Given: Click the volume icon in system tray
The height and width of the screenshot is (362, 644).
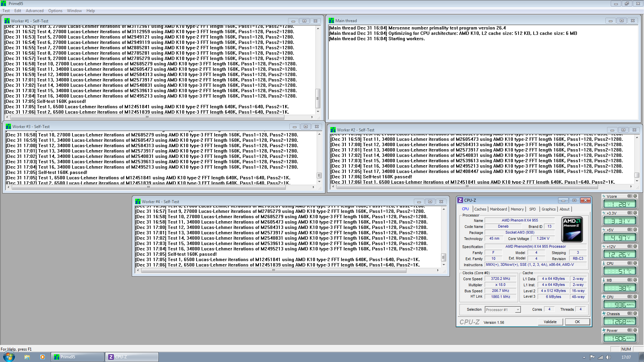Looking at the screenshot, I should click(608, 357).
